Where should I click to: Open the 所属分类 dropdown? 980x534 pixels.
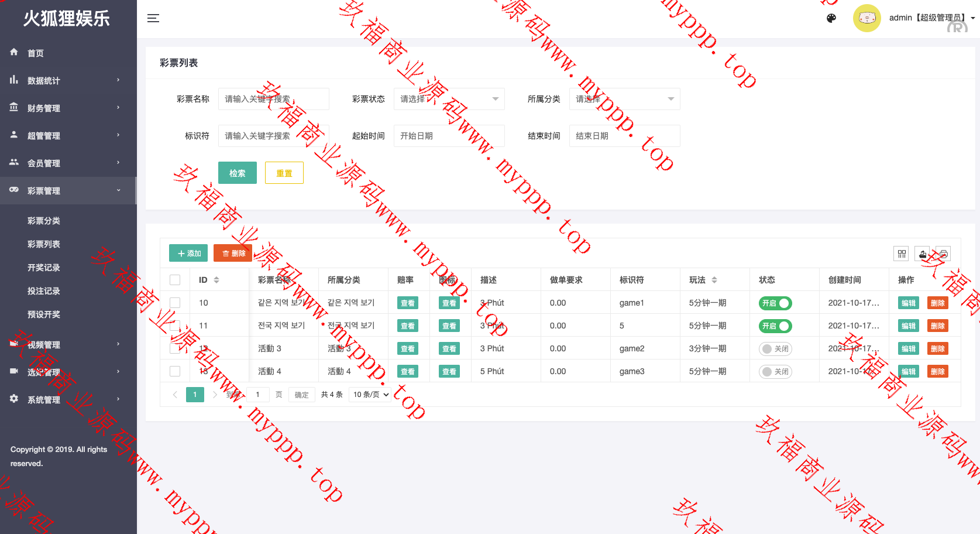pyautogui.click(x=624, y=99)
